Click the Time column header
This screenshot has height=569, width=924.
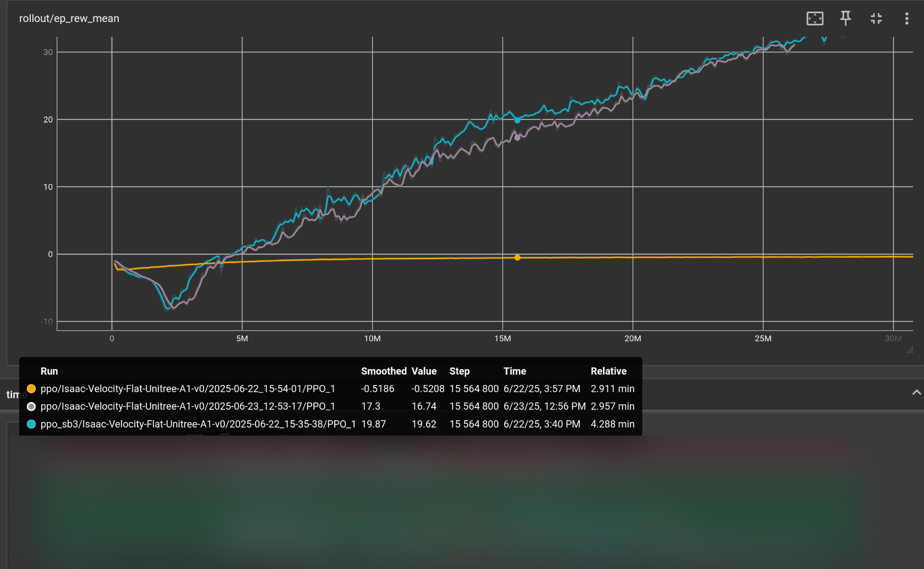pos(514,371)
